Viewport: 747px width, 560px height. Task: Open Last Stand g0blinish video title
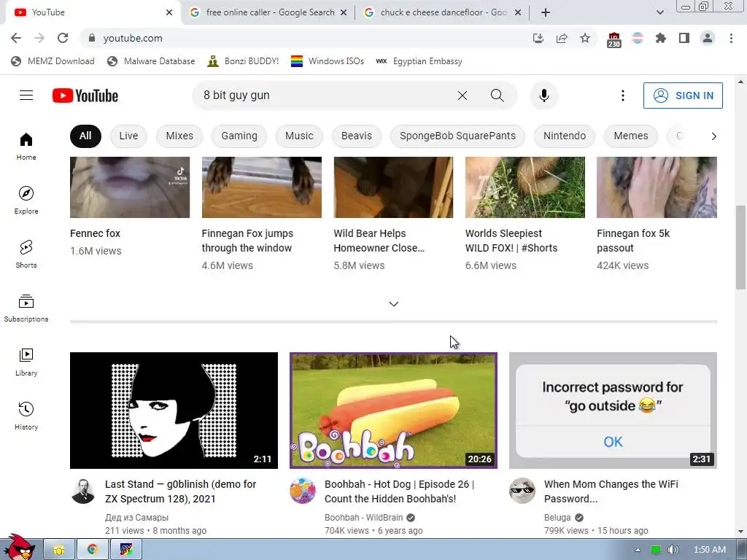click(x=181, y=491)
